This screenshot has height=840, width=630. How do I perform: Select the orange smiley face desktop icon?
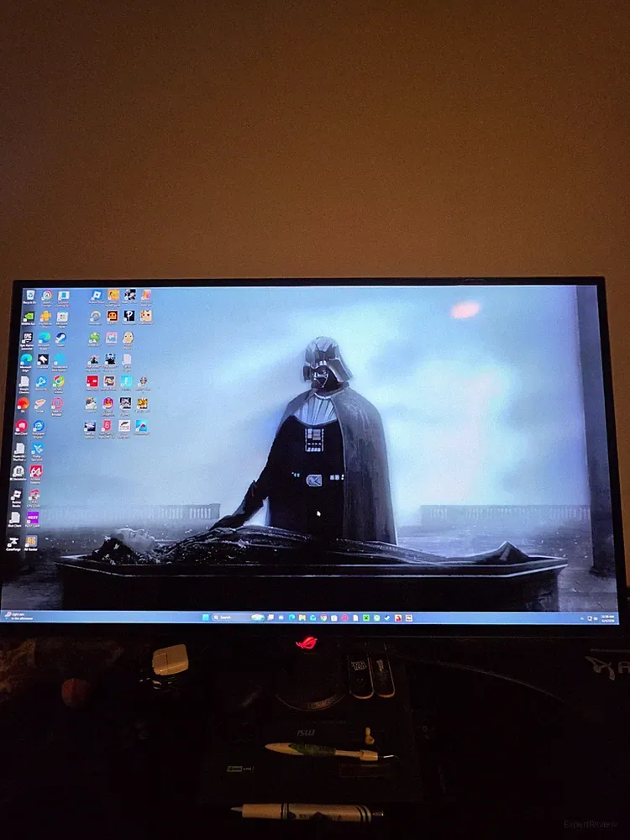click(x=112, y=316)
